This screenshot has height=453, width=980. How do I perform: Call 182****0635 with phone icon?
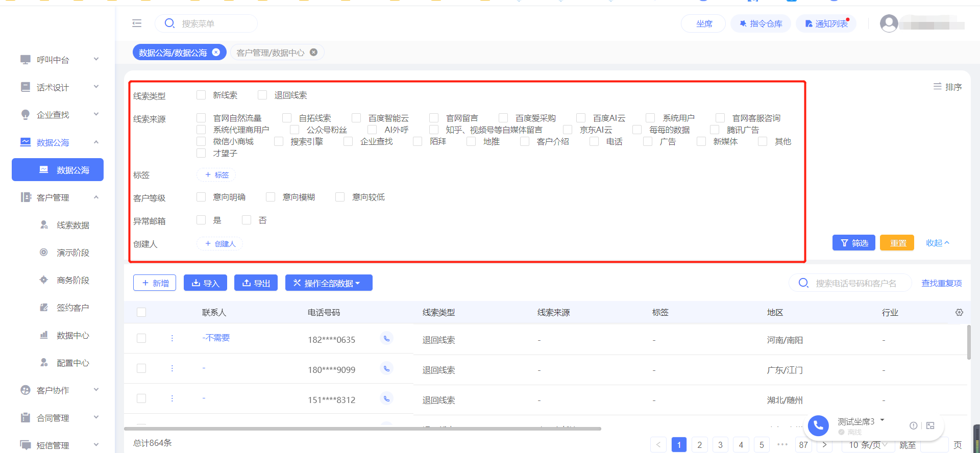pos(387,338)
